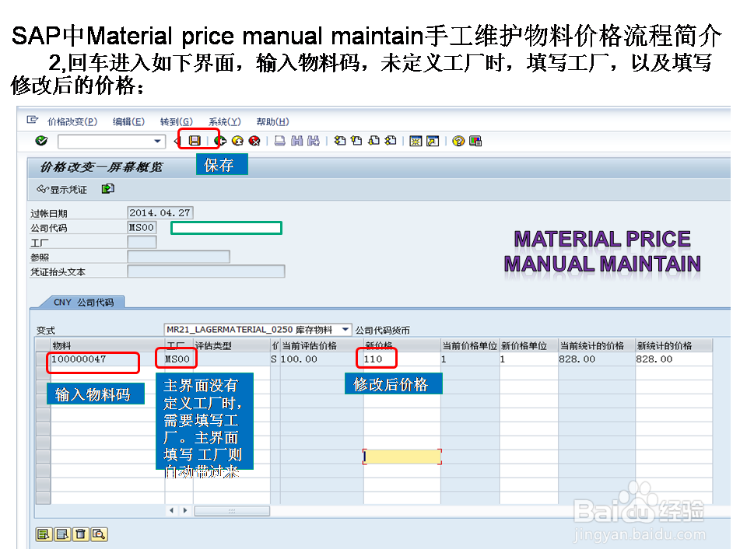Click the 当前统计的价格 column header
This screenshot has height=560, width=747.
(597, 345)
